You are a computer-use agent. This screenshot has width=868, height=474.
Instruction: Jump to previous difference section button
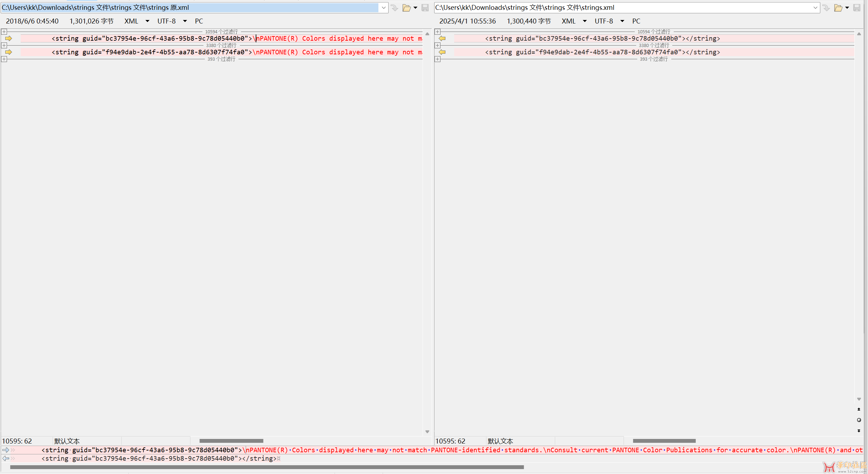[859, 409]
